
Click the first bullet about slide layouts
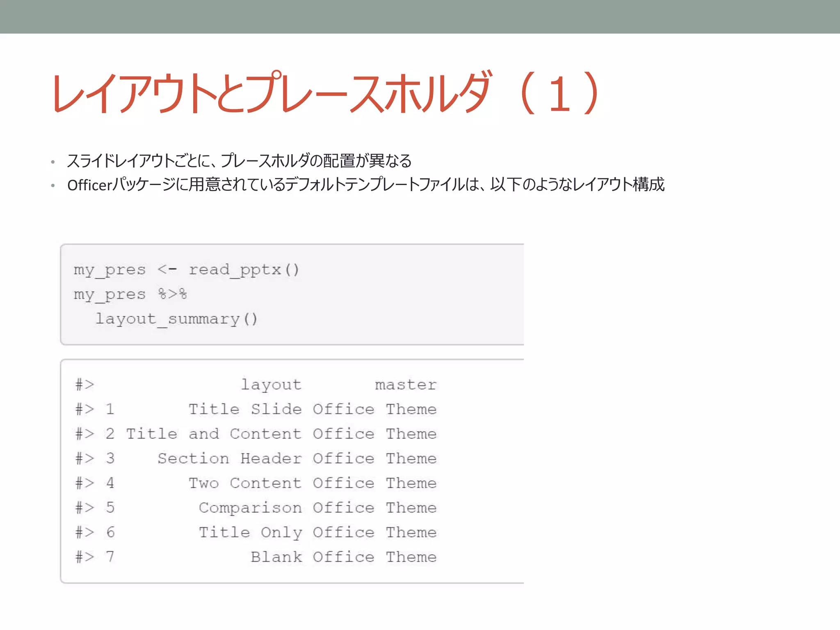click(239, 161)
